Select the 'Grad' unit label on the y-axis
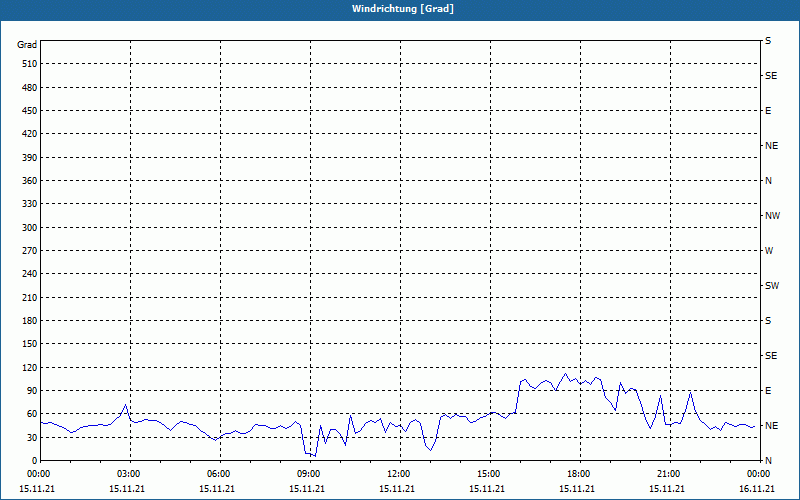800x500 pixels. pyautogui.click(x=27, y=45)
